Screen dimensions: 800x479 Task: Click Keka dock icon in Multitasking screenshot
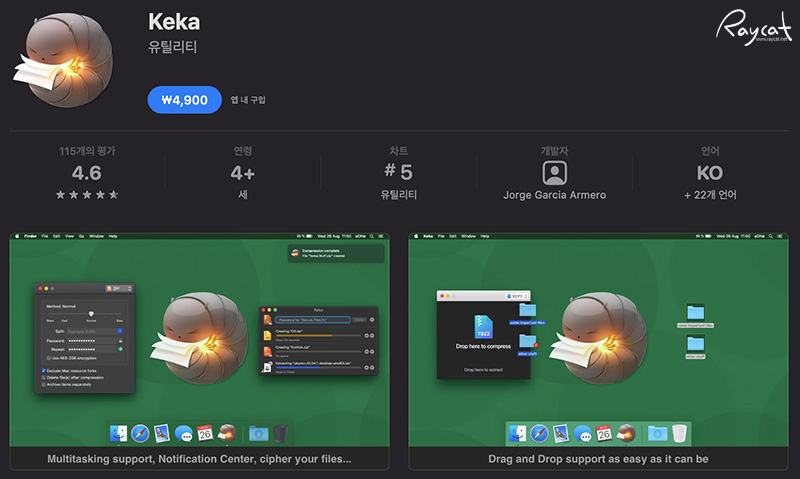click(227, 433)
